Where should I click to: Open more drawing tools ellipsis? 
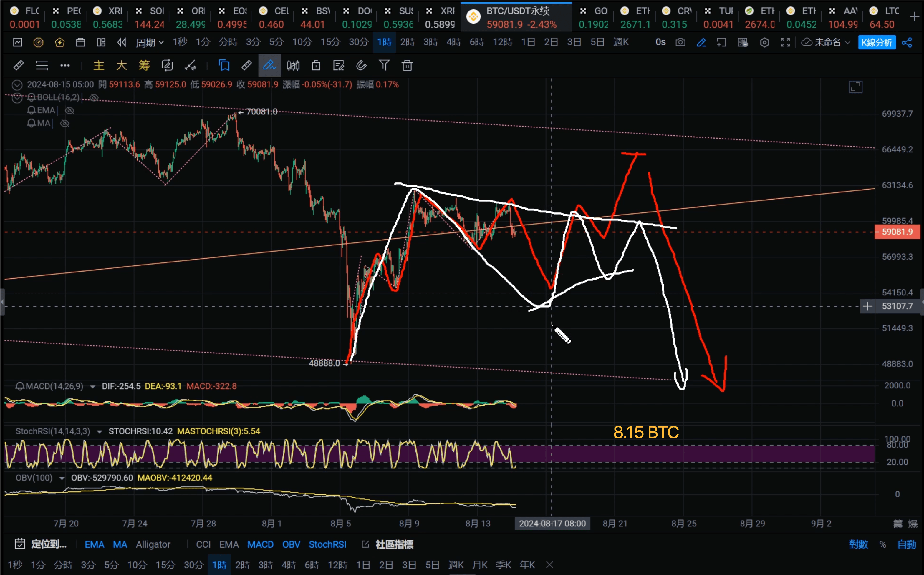(65, 65)
